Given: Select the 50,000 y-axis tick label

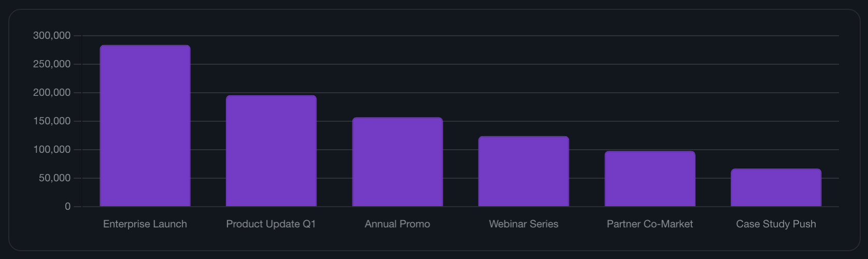Looking at the screenshot, I should [x=54, y=178].
